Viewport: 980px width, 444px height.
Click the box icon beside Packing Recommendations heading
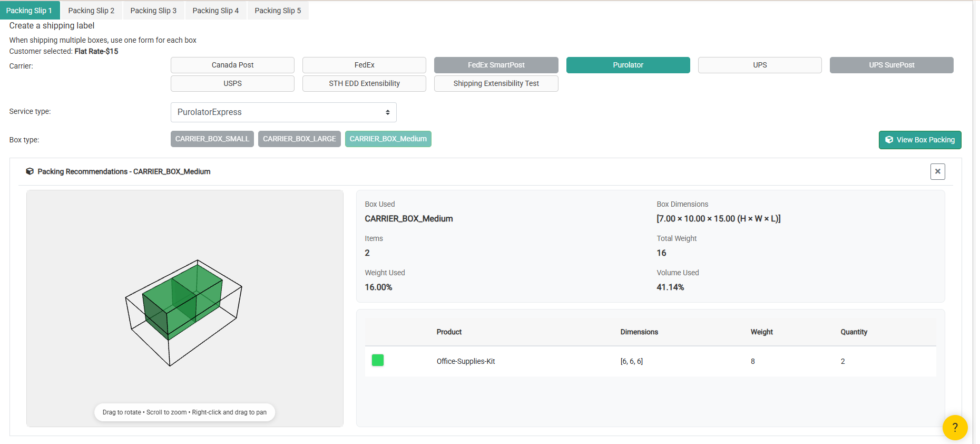click(30, 171)
